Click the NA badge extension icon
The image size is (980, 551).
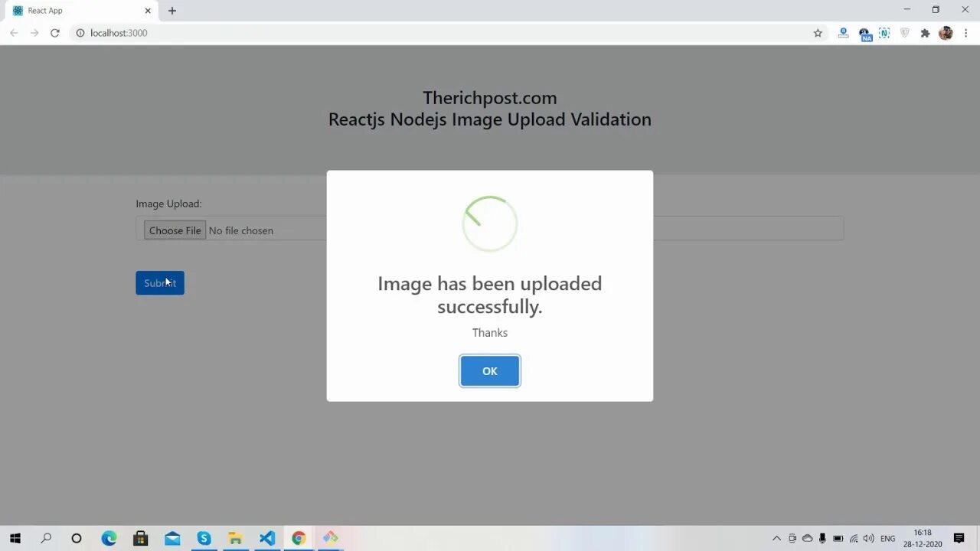click(865, 34)
